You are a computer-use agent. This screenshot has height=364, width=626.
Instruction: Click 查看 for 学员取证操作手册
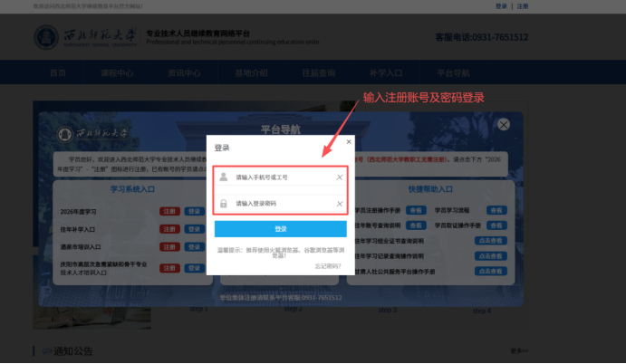496,225
